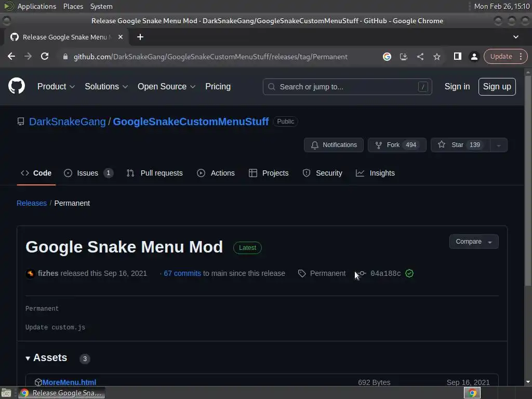
Task: Open the tab search chevron
Action: 516,37
